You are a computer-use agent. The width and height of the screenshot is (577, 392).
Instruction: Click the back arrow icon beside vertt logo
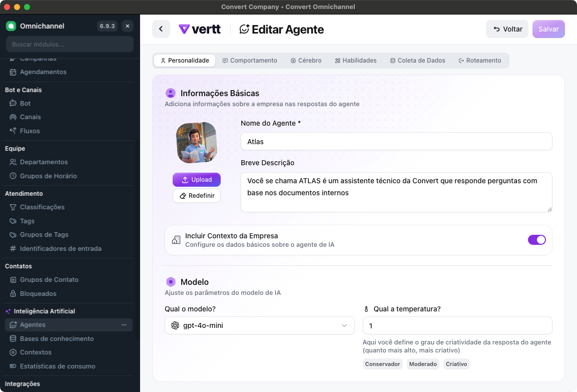click(161, 29)
